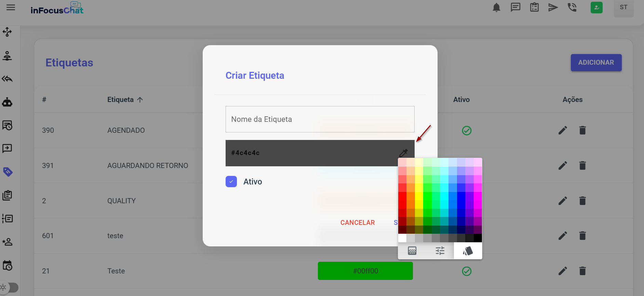
Task: Open the phone call icon in header
Action: click(x=572, y=8)
